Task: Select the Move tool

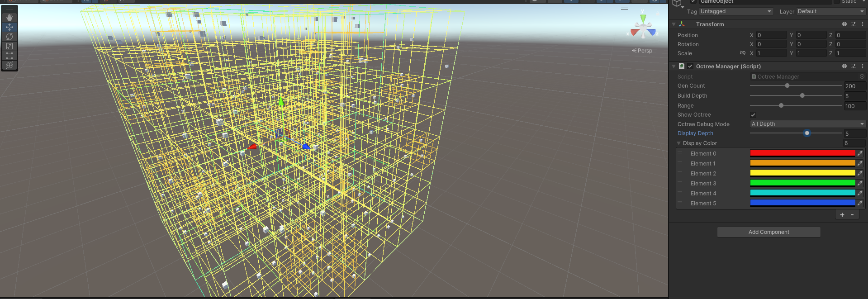Action: [x=9, y=27]
